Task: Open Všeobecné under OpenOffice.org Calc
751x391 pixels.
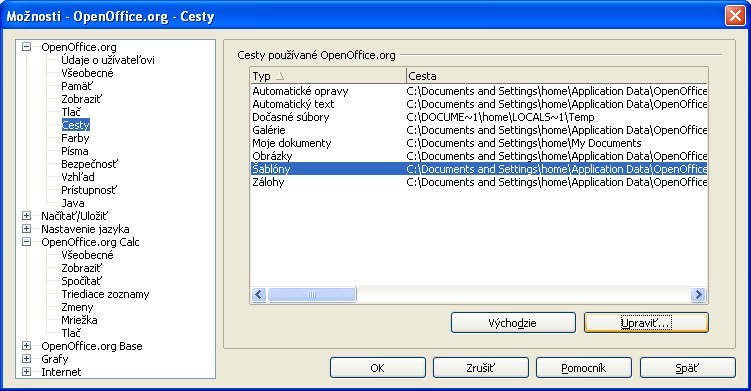Action: [x=87, y=255]
